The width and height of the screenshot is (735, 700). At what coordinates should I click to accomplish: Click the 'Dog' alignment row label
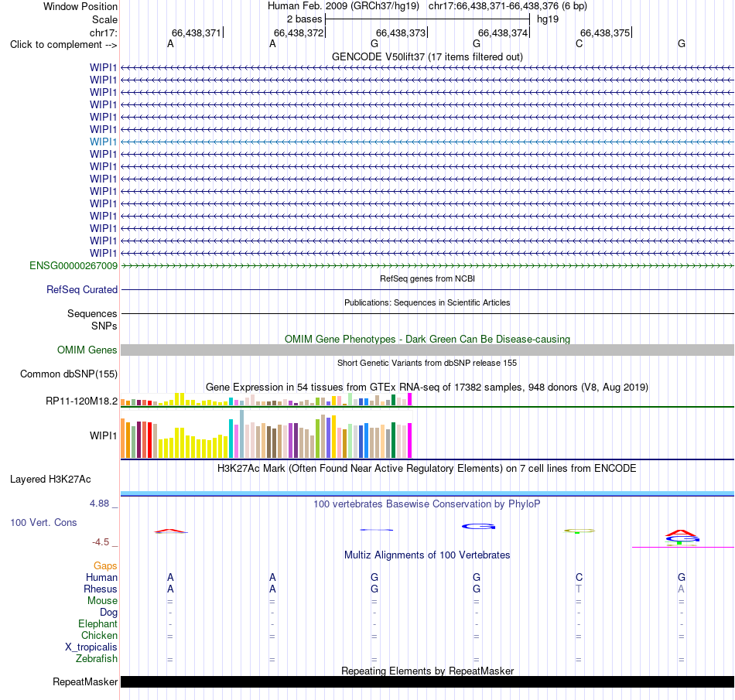point(108,613)
